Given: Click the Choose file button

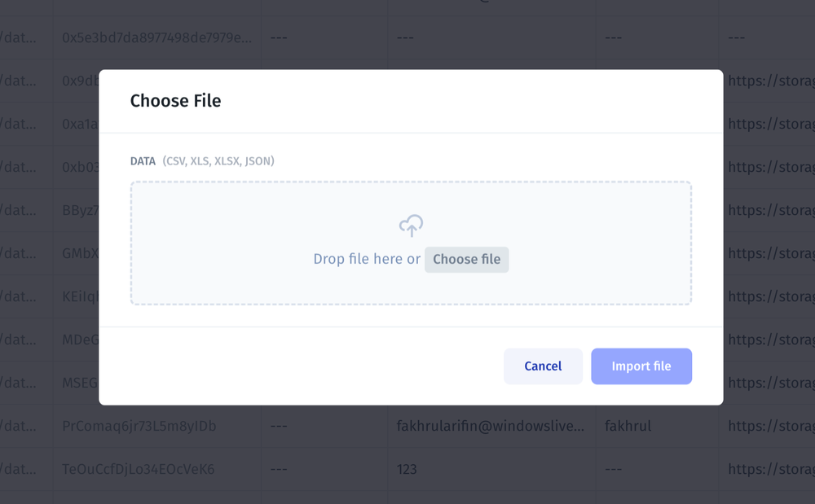Looking at the screenshot, I should point(466,259).
